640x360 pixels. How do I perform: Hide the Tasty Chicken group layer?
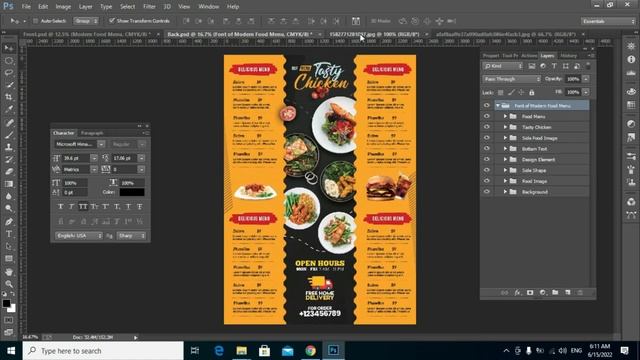click(x=486, y=127)
